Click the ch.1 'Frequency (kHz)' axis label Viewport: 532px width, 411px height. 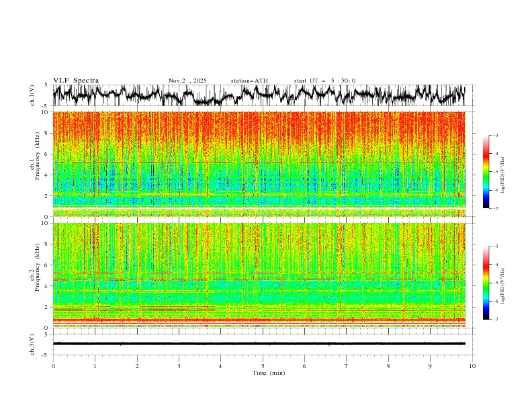[x=38, y=156]
